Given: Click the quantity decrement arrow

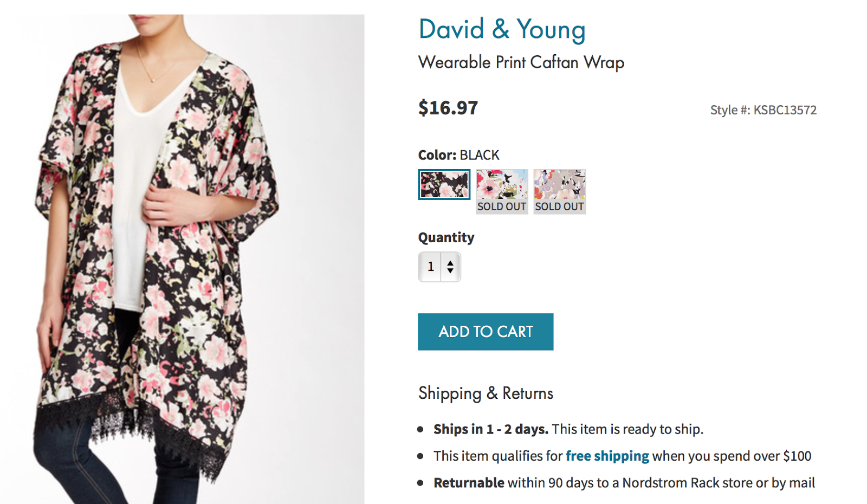Looking at the screenshot, I should (x=451, y=270).
